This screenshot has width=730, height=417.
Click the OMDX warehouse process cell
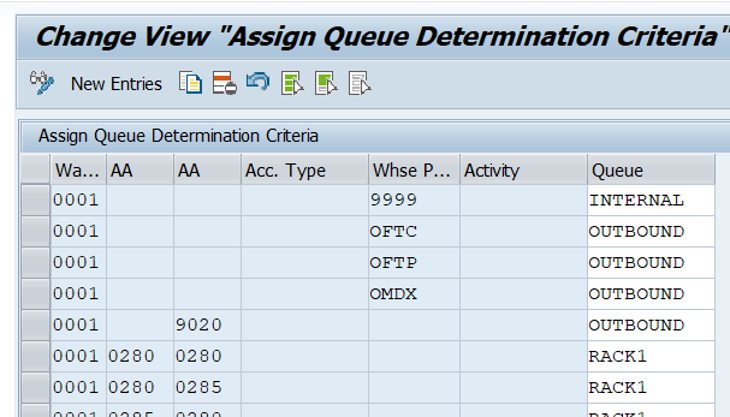(414, 294)
